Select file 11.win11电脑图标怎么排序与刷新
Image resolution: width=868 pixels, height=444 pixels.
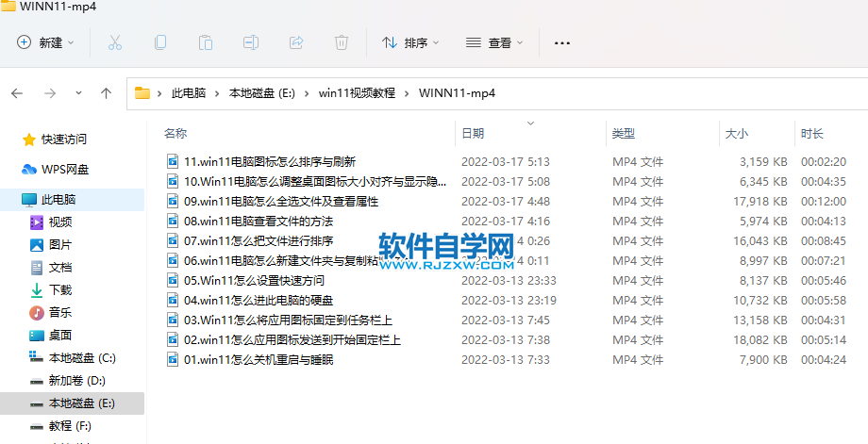[x=270, y=162]
